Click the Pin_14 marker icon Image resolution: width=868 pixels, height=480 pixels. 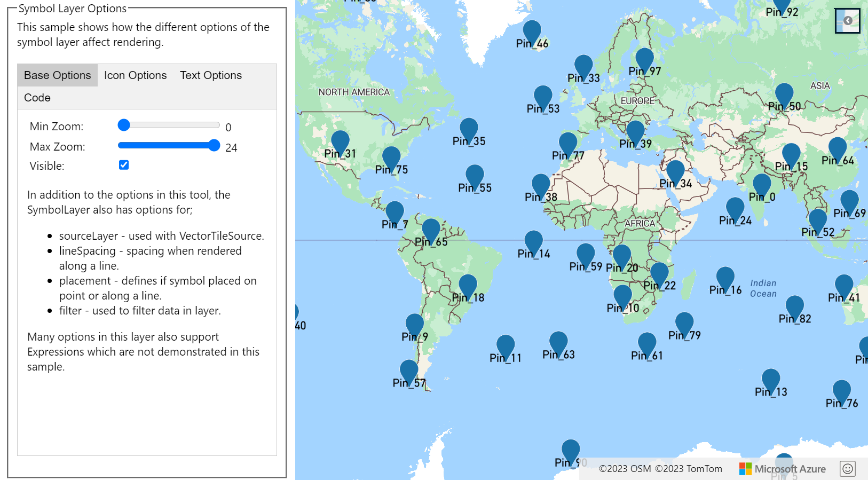[x=533, y=242]
